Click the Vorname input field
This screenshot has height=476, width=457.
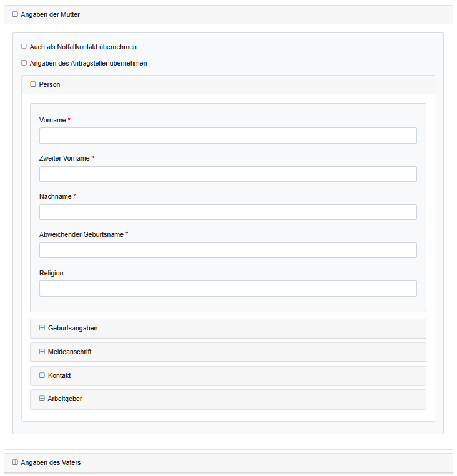tap(228, 136)
